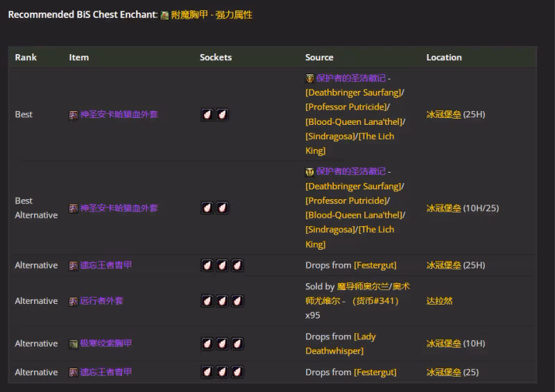The width and height of the screenshot is (555, 392).
Task: Click first socket gem in 冰冠堡垒 (25H) Festergut row
Action: pyautogui.click(x=207, y=265)
